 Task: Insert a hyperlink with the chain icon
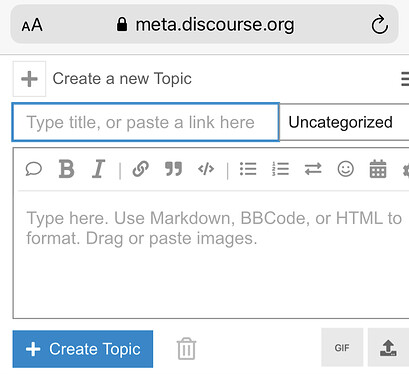point(140,169)
